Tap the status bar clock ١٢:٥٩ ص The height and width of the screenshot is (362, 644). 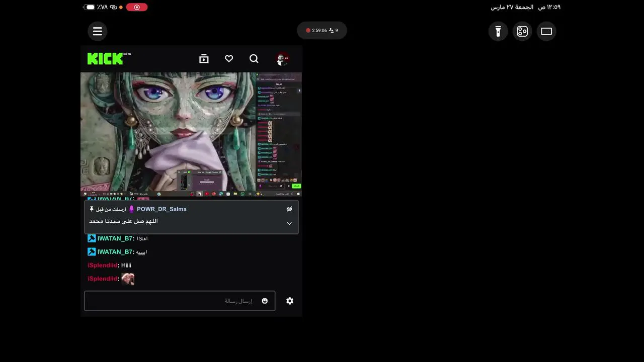pos(549,7)
